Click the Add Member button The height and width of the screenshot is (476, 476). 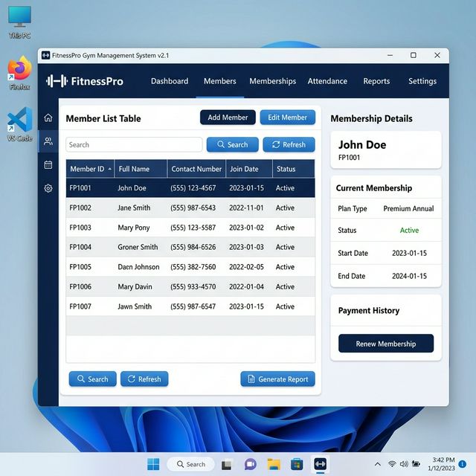click(x=228, y=118)
